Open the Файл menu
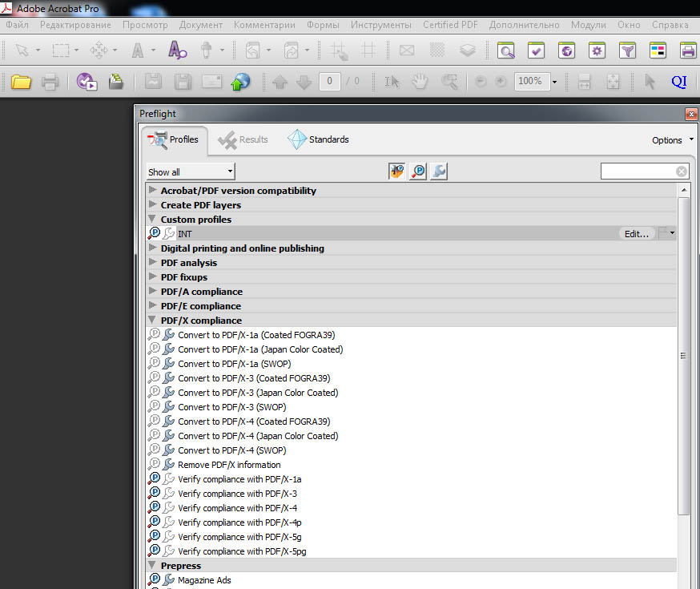Viewport: 700px width, 589px height. pos(17,25)
